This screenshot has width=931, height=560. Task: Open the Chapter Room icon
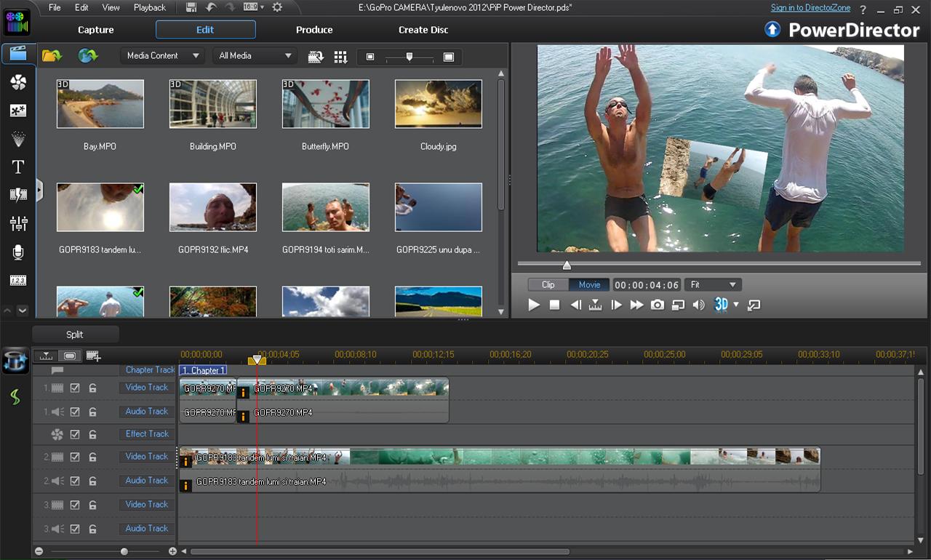coord(18,280)
